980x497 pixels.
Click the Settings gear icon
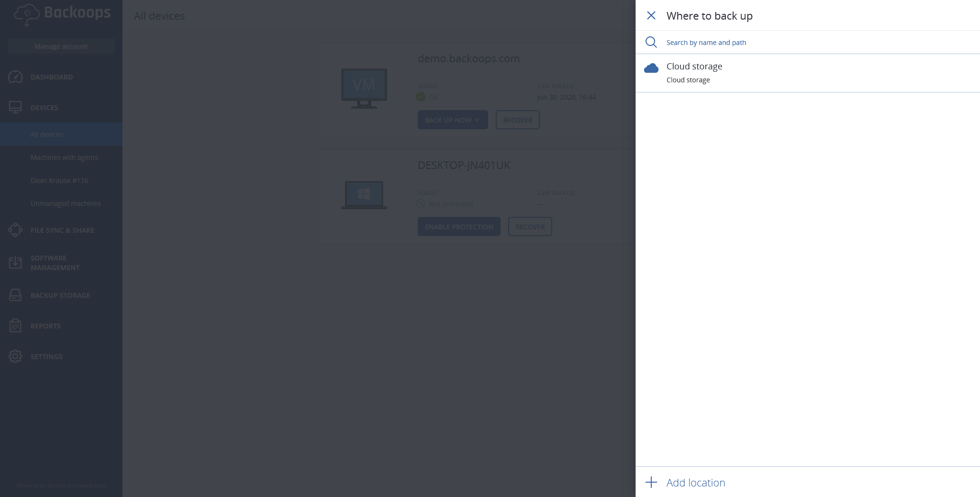(x=15, y=356)
